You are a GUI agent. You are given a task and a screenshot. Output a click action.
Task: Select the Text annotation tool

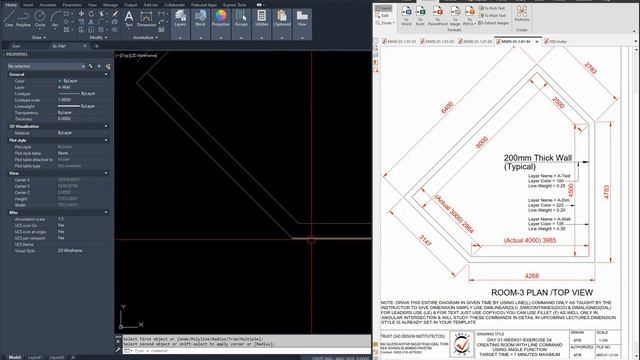129,19
